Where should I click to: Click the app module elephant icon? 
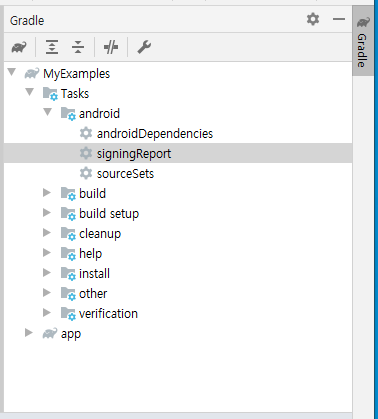point(50,333)
